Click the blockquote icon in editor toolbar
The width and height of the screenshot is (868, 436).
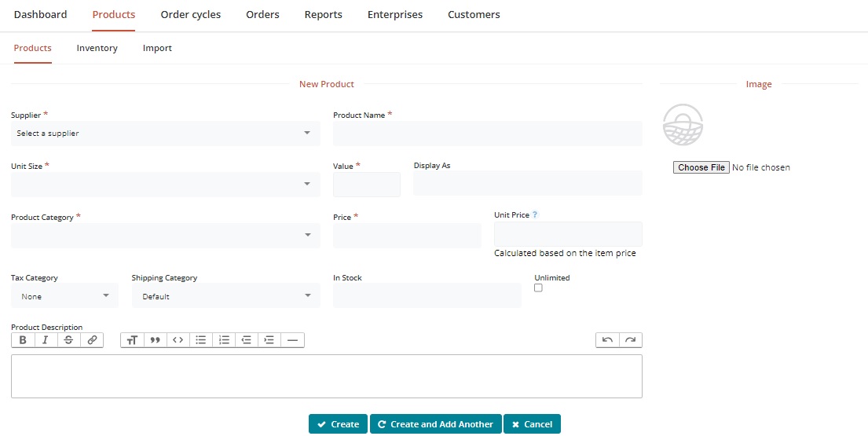pyautogui.click(x=155, y=340)
